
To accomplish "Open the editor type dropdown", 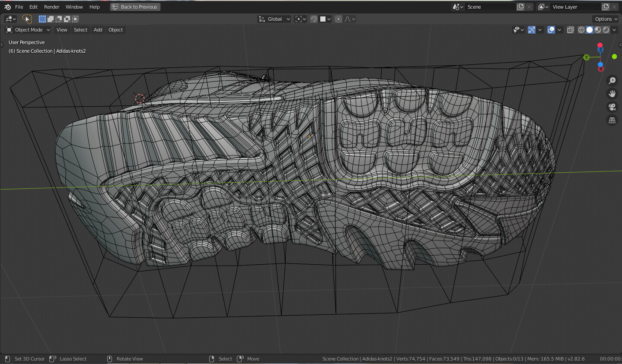I will point(10,19).
